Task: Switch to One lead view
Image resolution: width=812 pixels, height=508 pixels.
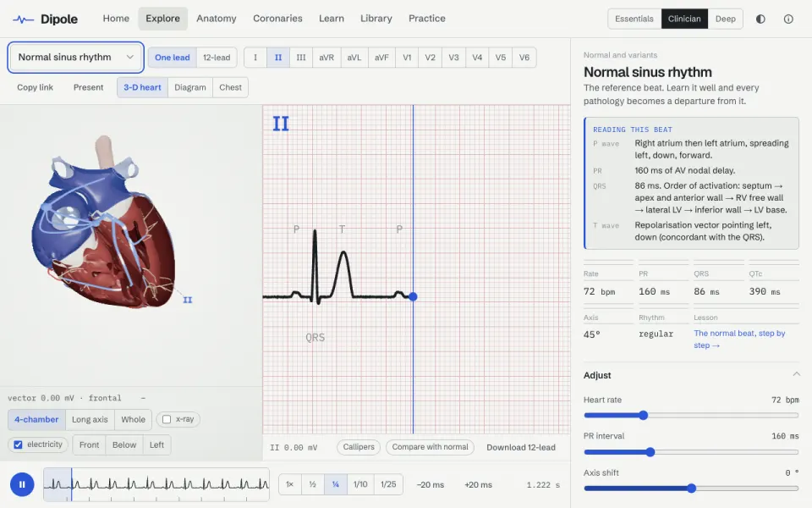Action: [172, 58]
